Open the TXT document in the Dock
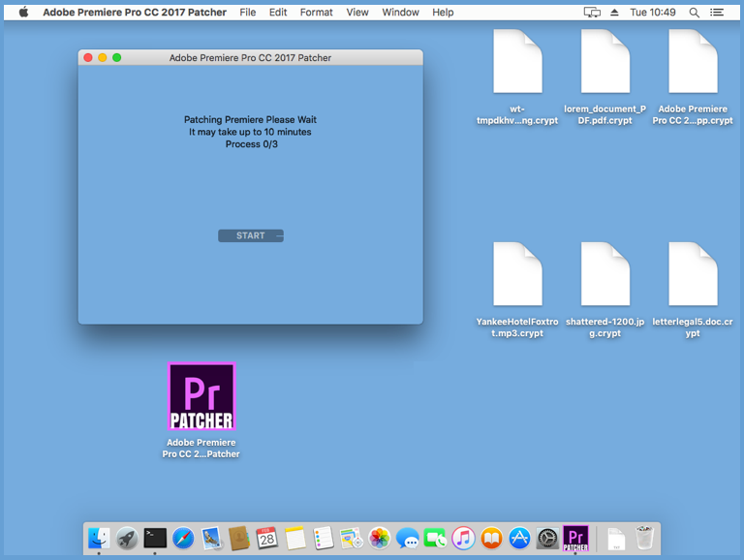 click(616, 539)
